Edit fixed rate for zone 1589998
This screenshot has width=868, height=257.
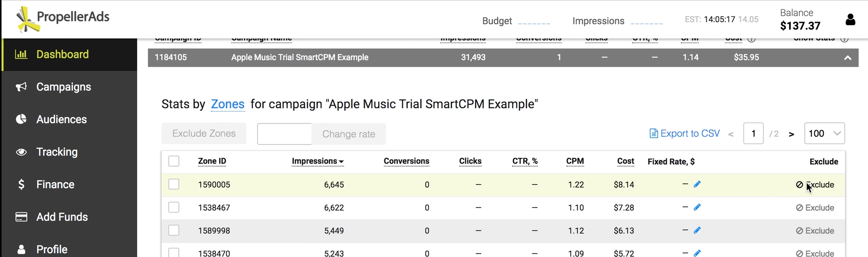pyautogui.click(x=697, y=230)
